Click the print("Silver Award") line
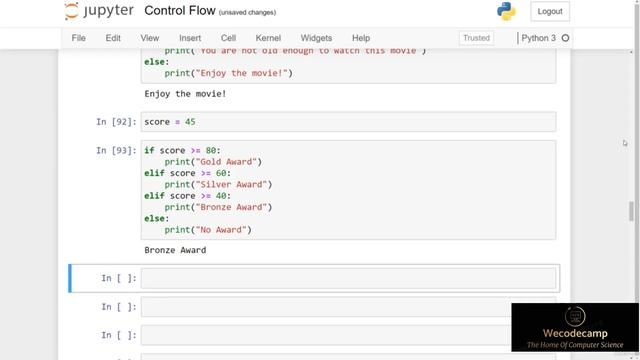This screenshot has width=640, height=360. coord(218,184)
